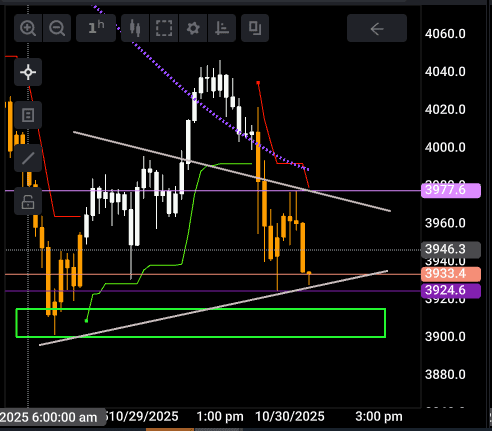Click the overlapping windows layout icon
This screenshot has width=492, height=431.
point(255,28)
